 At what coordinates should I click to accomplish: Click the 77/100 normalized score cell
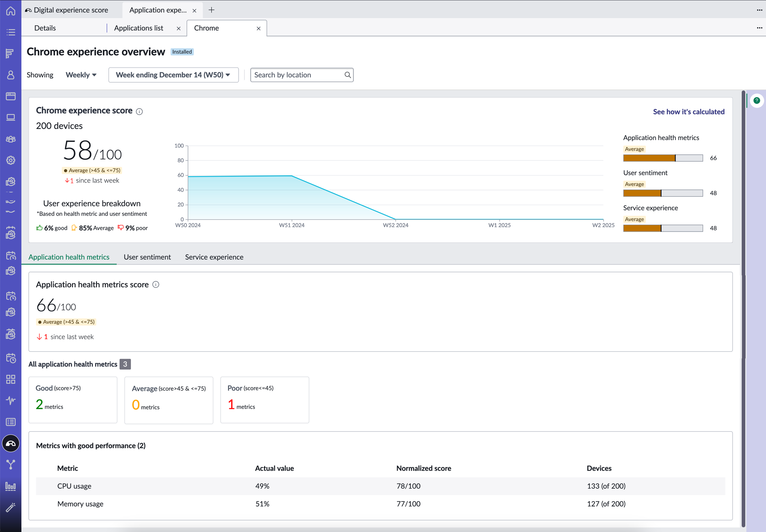(x=408, y=504)
